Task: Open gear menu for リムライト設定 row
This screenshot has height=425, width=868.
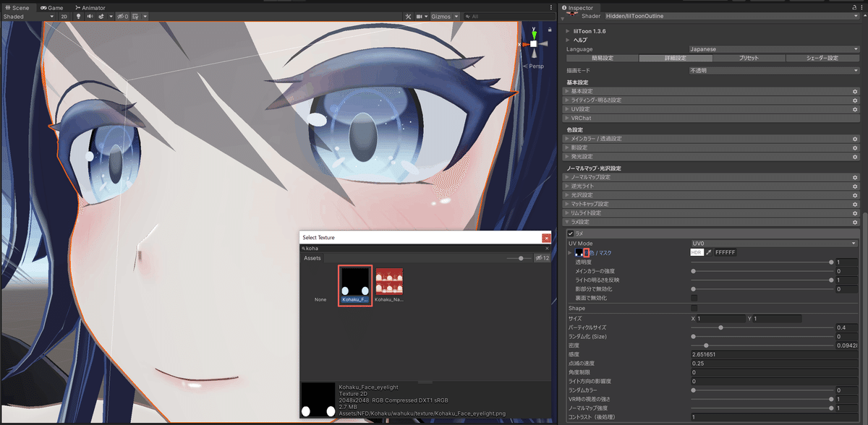Action: pos(855,213)
